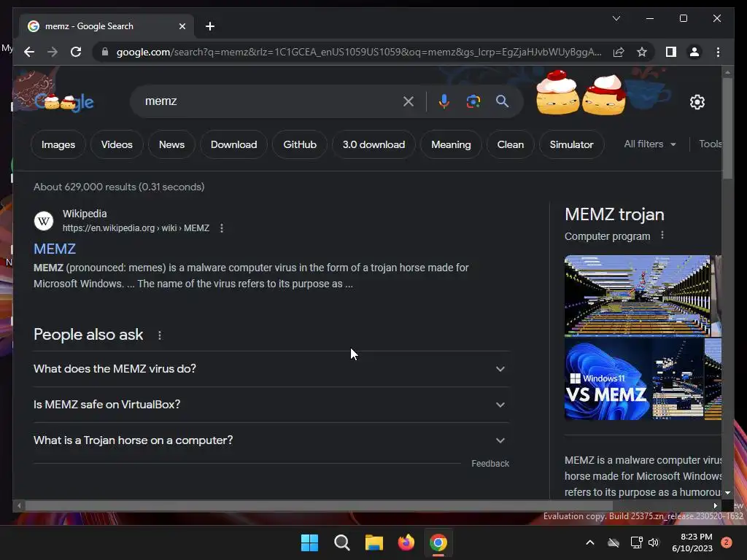Image resolution: width=747 pixels, height=560 pixels.
Task: Select the Clean search chip
Action: tap(510, 144)
